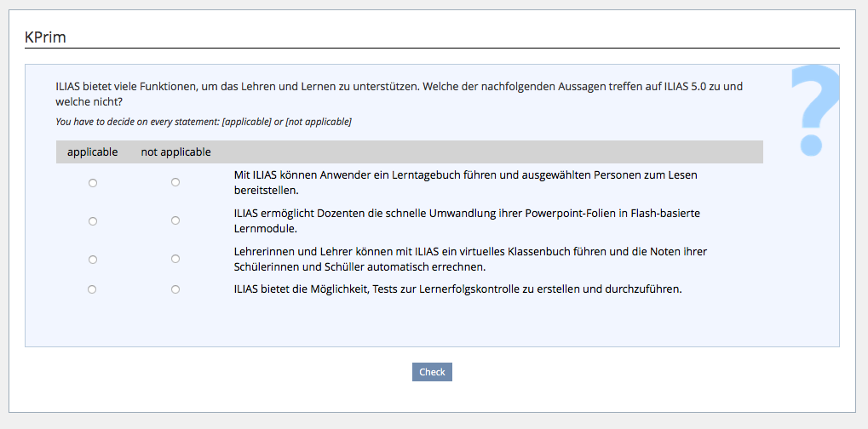Screen dimensions: 868x429
Task: Choose applicable for the virtuelles Klassenbuch statement
Action: (x=93, y=260)
